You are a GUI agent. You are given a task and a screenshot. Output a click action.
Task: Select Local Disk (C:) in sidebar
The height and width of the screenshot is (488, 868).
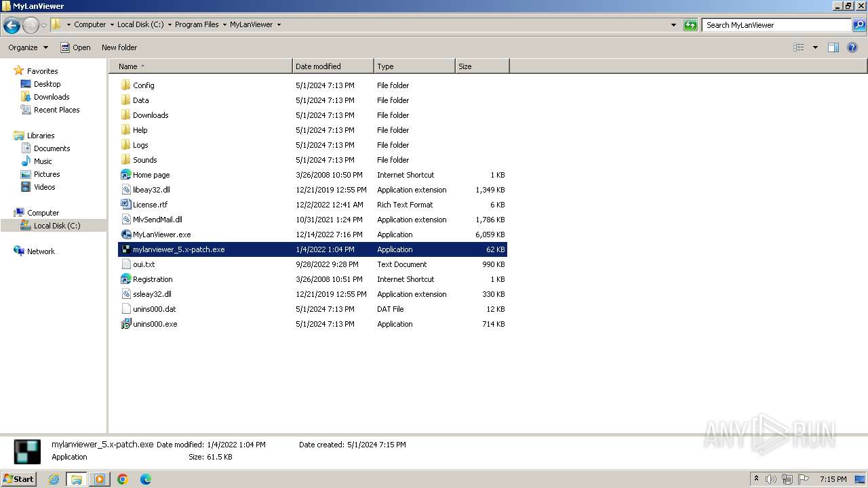point(54,226)
